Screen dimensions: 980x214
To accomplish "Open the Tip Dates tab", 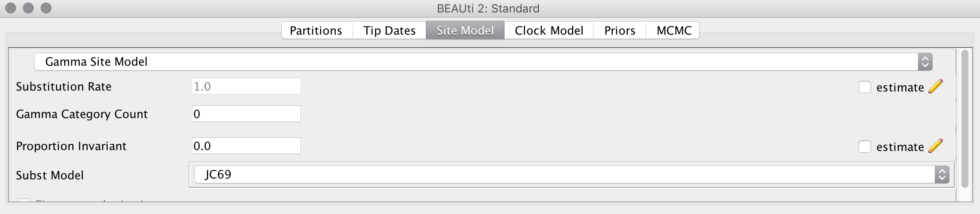I will (389, 31).
